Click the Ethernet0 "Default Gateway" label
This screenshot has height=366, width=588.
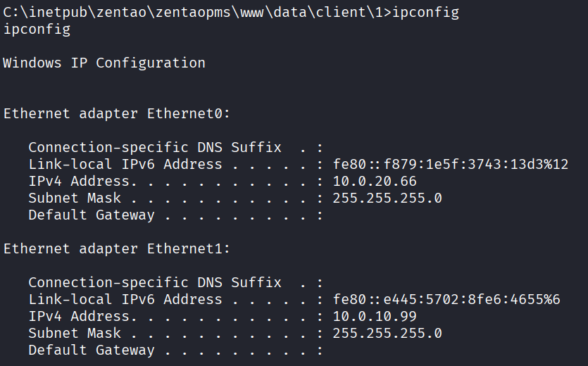91,215
